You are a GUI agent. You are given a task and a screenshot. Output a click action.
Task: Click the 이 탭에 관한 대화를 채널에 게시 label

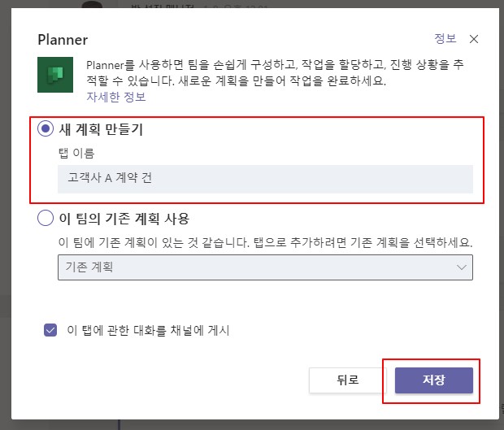[148, 330]
